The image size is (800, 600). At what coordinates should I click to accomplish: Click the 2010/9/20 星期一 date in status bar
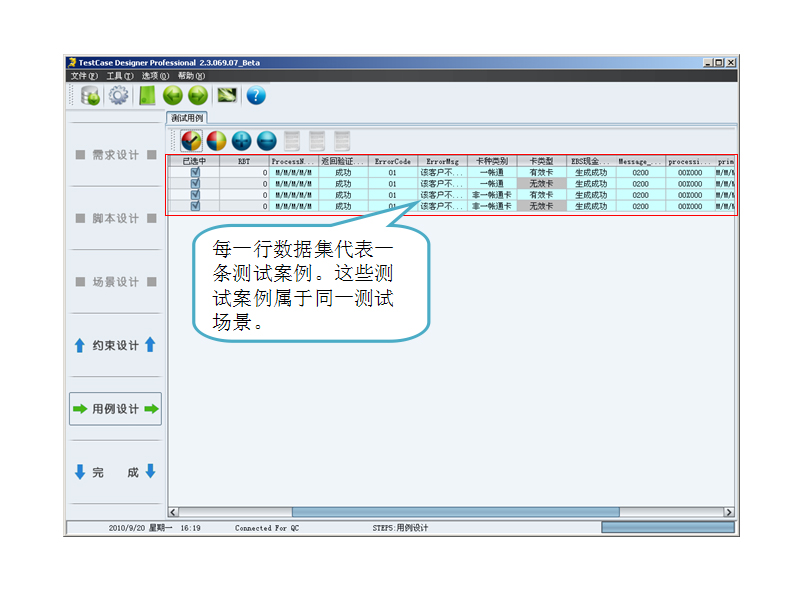coord(140,528)
